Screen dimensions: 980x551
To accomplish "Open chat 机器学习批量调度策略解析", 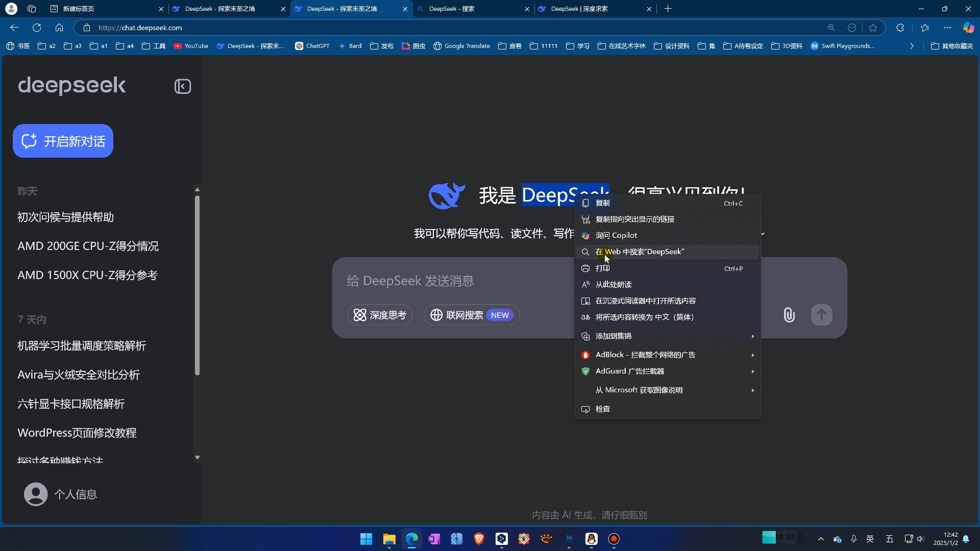I will point(82,346).
